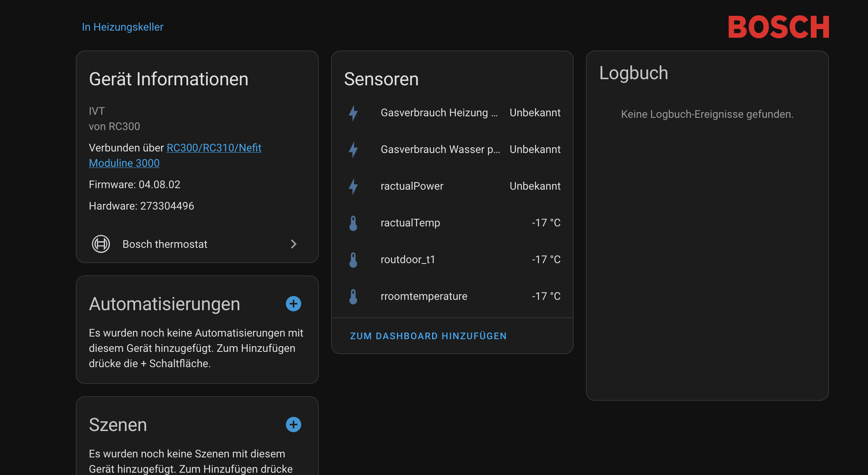Expand the Bosch thermostat entry chevron
Viewport: 868px width, 475px height.
click(294, 244)
